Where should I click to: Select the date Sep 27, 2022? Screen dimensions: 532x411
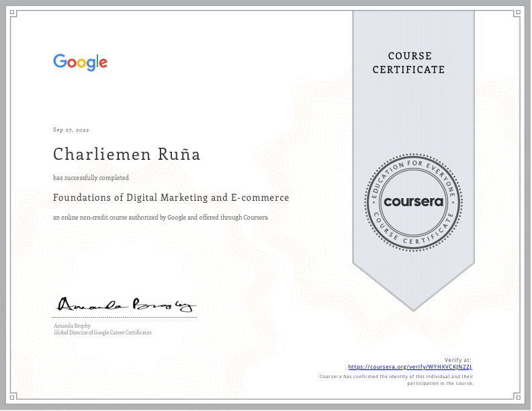(71, 130)
